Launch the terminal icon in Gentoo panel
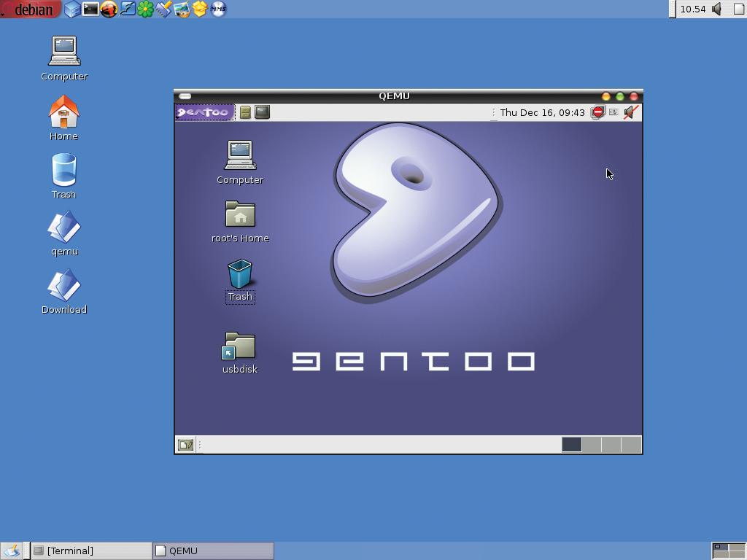The width and height of the screenshot is (747, 560). pos(262,112)
